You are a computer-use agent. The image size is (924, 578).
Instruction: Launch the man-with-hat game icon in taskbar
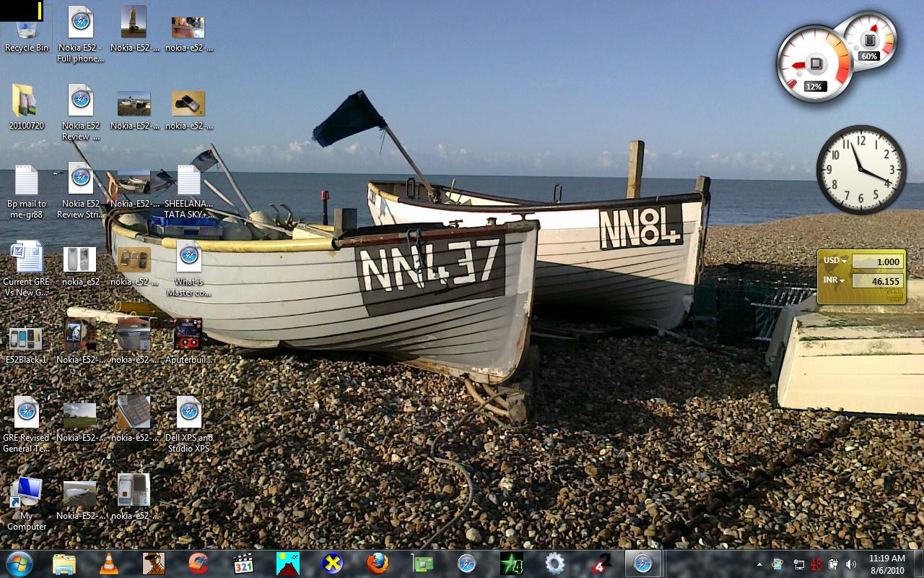pyautogui.click(x=154, y=564)
